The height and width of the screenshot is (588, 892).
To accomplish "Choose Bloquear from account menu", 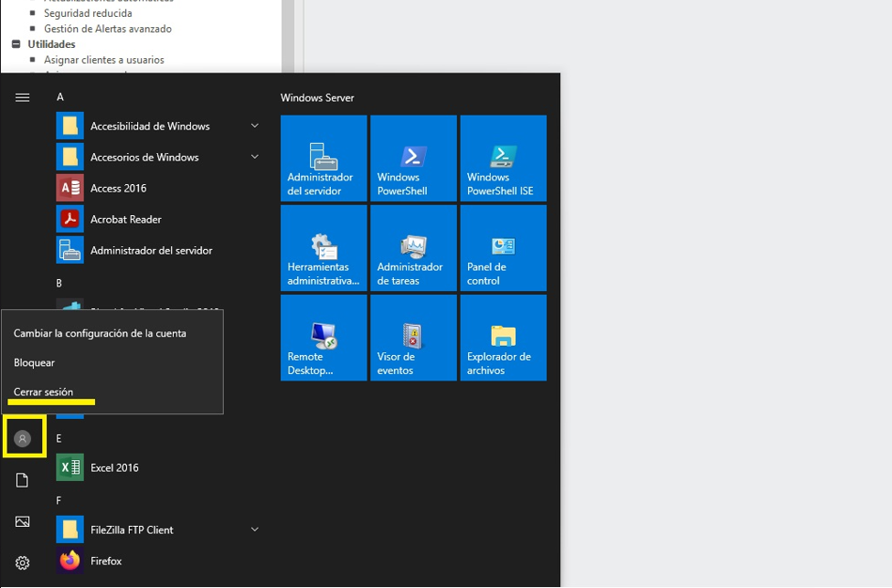I will pyautogui.click(x=112, y=363).
